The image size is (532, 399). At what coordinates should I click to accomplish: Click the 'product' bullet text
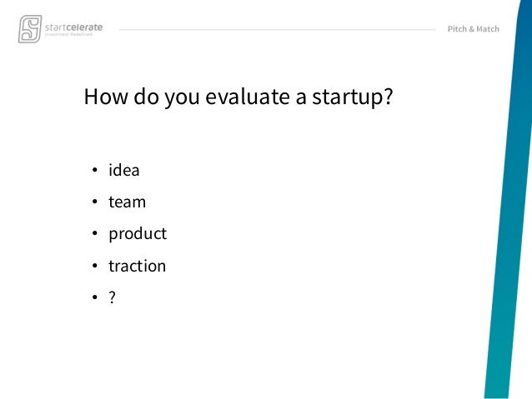point(138,234)
